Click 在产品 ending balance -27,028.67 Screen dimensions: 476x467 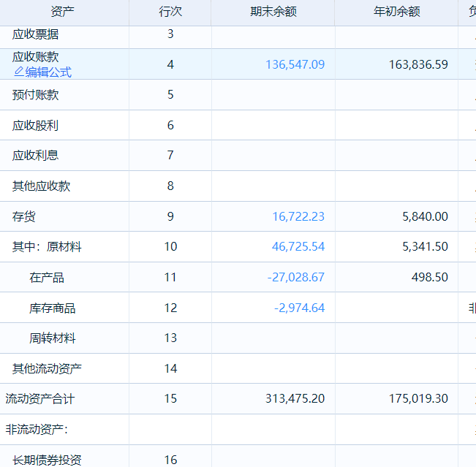click(295, 278)
